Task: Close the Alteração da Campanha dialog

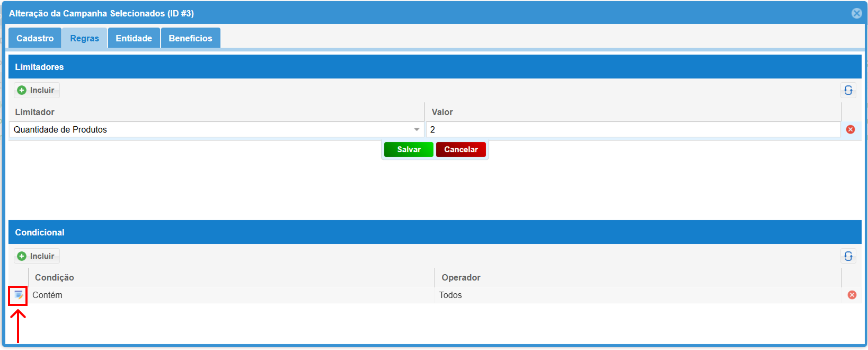Action: [x=856, y=13]
